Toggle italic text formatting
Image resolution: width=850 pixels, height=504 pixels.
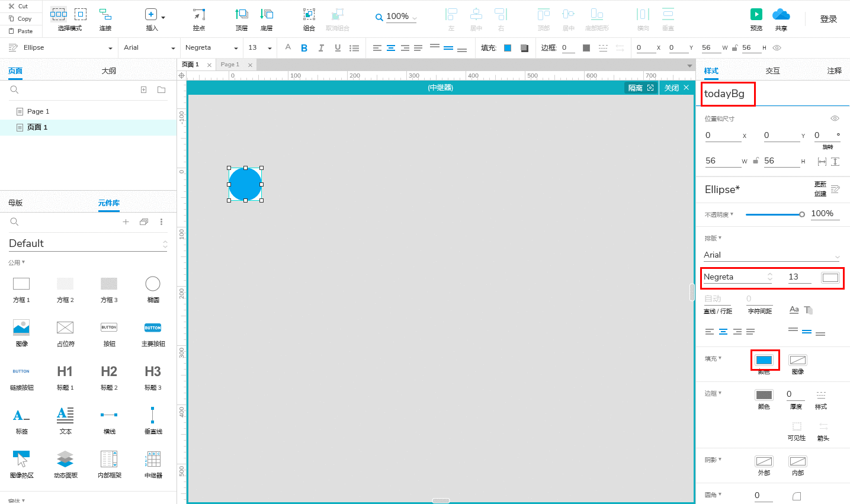click(321, 48)
